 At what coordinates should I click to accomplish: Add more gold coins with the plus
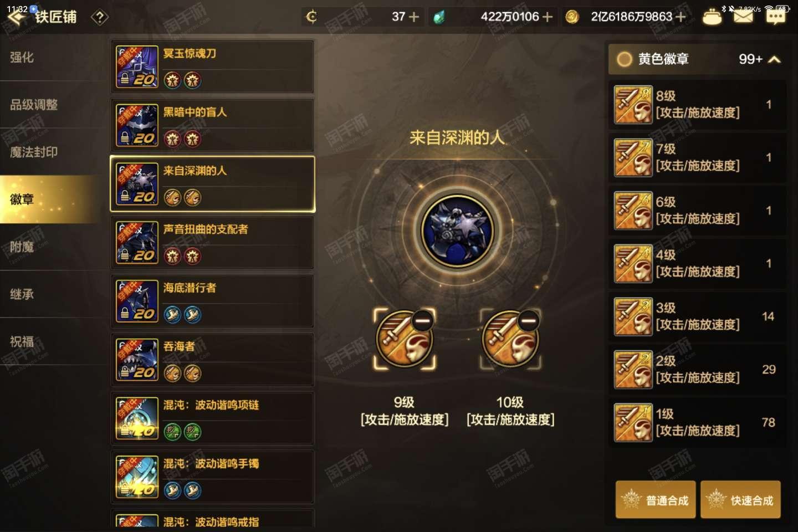click(x=681, y=17)
